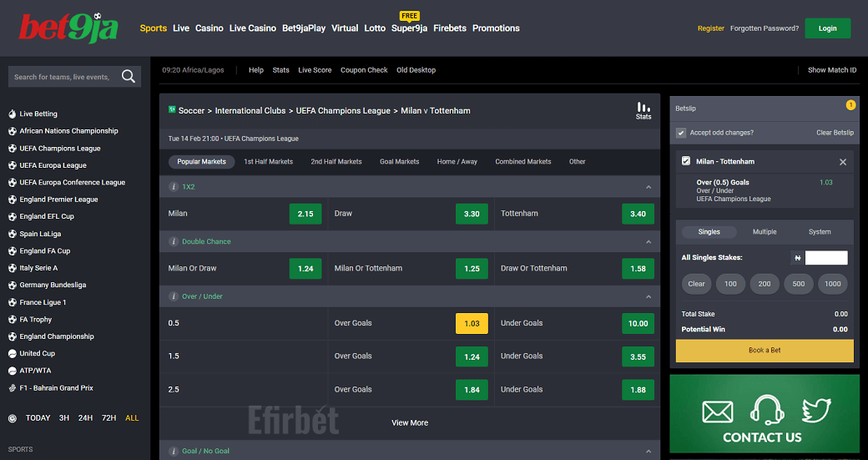Click the search magnifier icon
The width and height of the screenshot is (868, 460).
[x=129, y=77]
